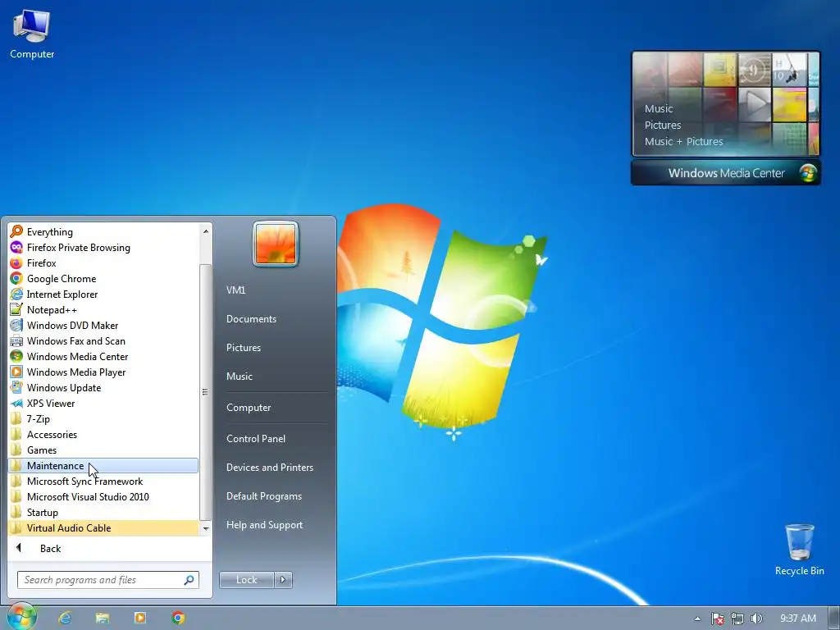Click the Firefox icon in programs list
Viewport: 840px width, 630px height.
click(16, 262)
